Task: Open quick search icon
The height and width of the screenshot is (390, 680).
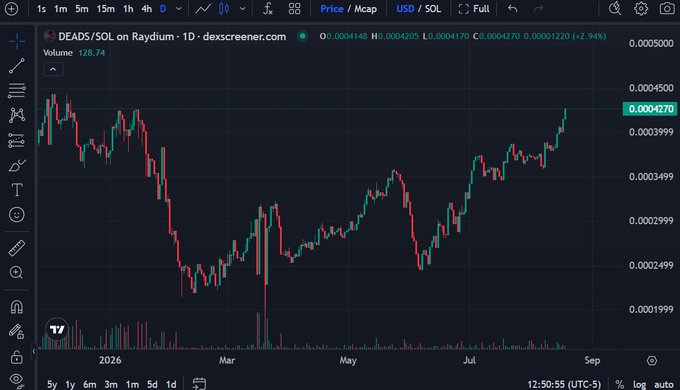Action: click(615, 8)
